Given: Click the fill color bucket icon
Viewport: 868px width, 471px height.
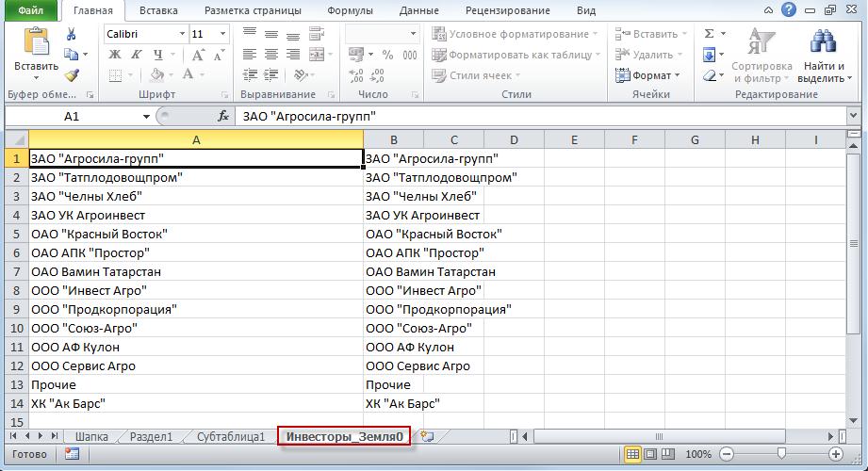Looking at the screenshot, I should coord(157,74).
